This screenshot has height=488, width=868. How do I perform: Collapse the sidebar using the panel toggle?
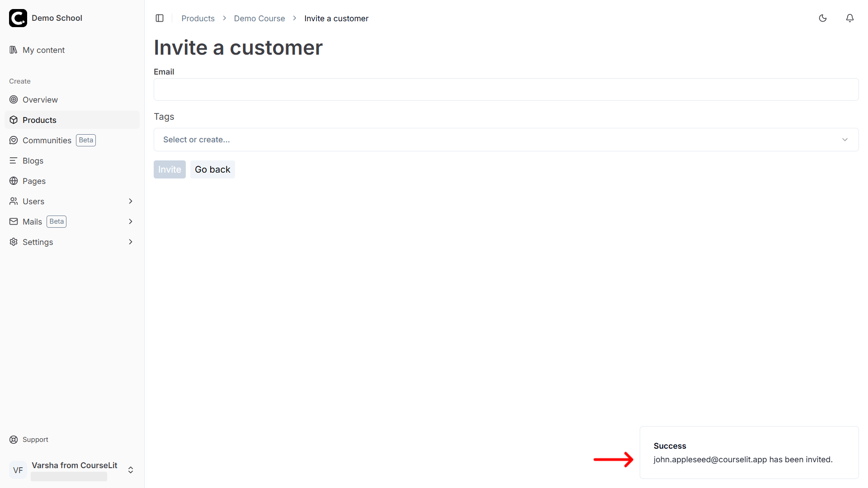point(160,18)
